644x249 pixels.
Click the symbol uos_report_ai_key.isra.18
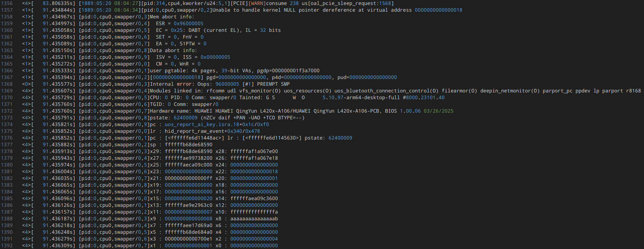pyautogui.click(x=202, y=124)
